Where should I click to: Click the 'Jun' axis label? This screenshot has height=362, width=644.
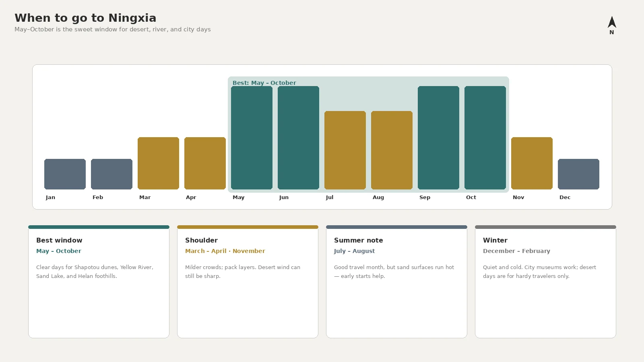284,197
